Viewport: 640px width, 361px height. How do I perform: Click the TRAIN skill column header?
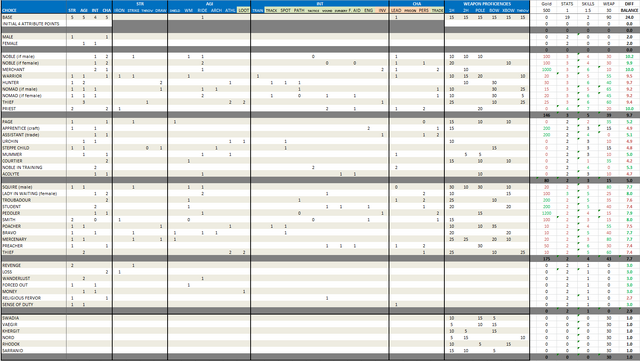[x=258, y=10]
